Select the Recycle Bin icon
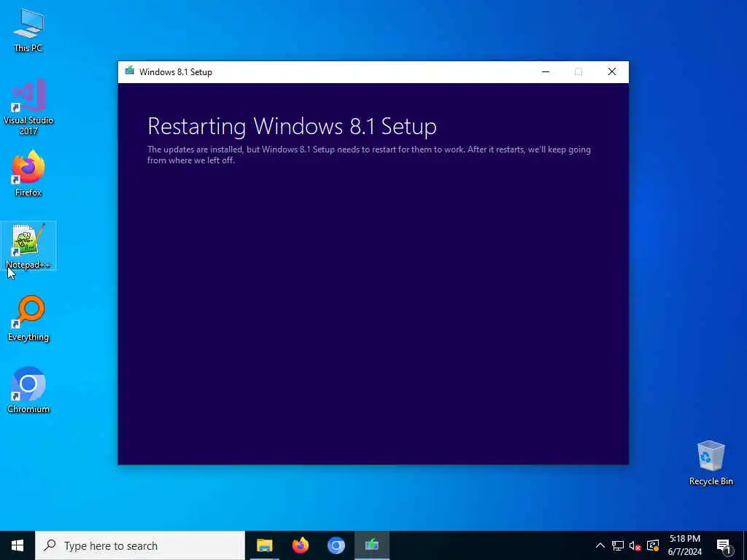The width and height of the screenshot is (747, 560). (711, 462)
